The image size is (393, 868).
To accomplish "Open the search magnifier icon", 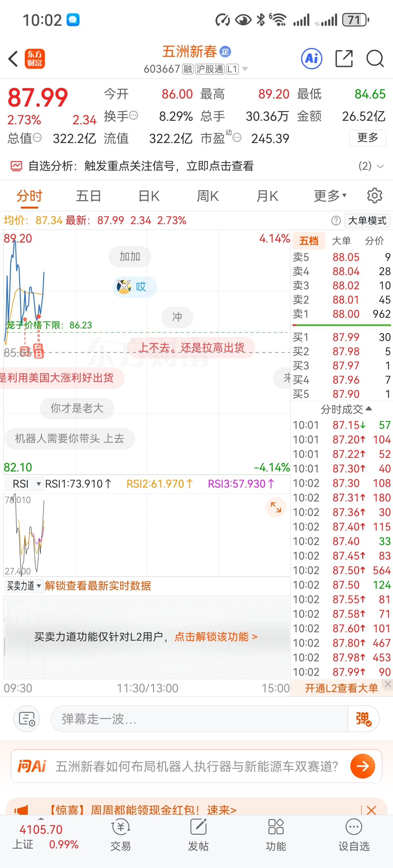I will point(375,59).
